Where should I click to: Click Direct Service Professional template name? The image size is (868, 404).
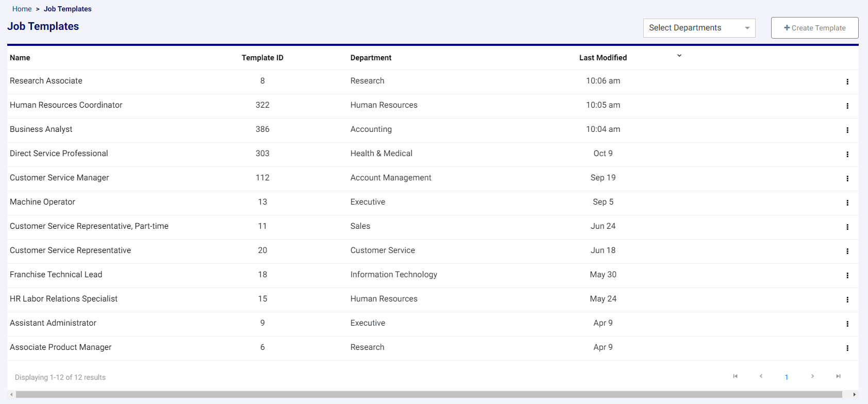click(x=59, y=154)
